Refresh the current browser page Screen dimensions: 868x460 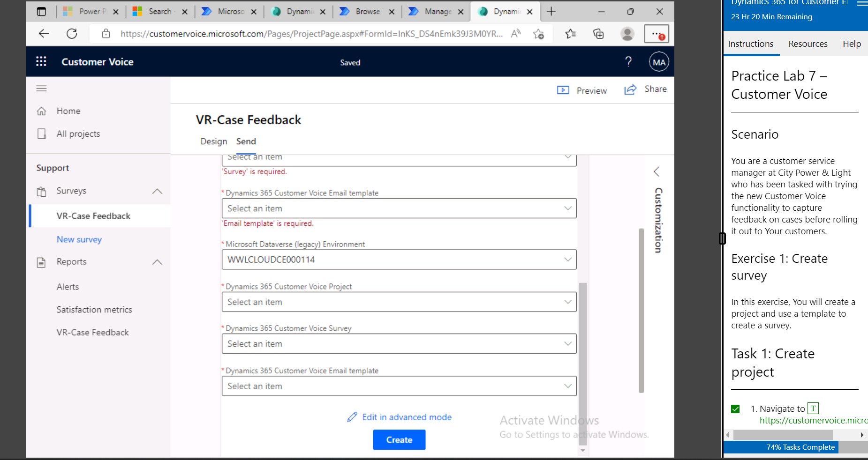71,33
